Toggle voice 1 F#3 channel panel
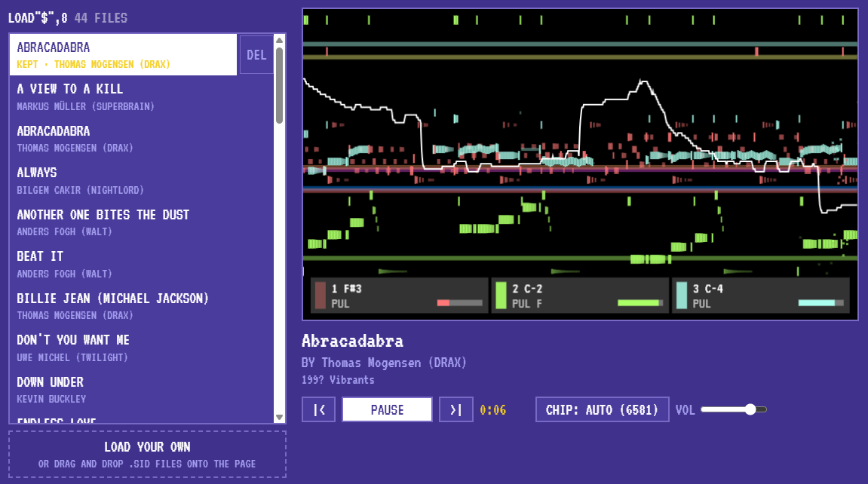 point(399,296)
